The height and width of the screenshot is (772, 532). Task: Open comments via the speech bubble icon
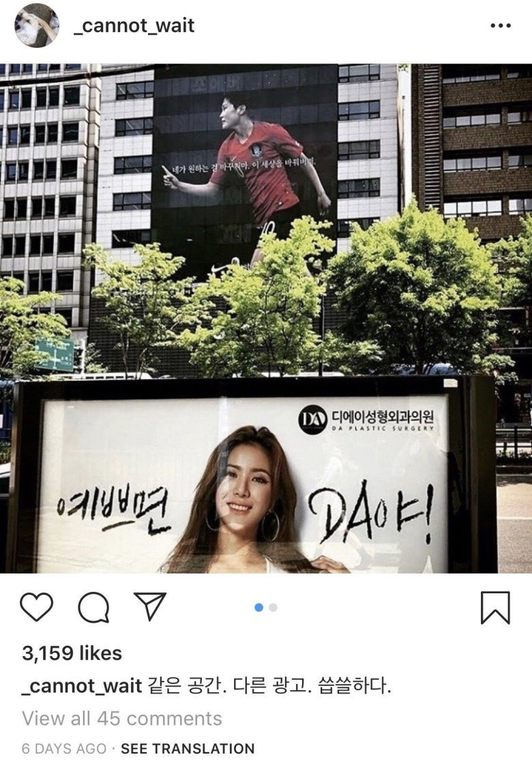pyautogui.click(x=93, y=608)
